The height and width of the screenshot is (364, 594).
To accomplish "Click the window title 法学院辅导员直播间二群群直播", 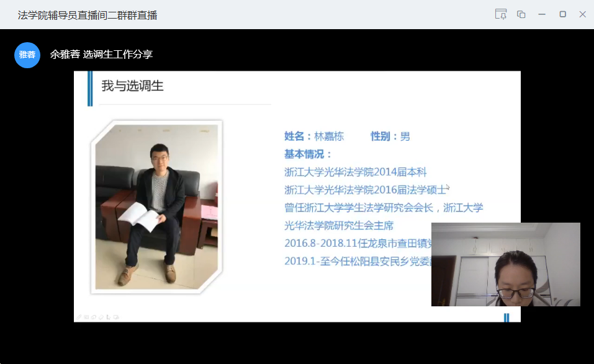I will pos(88,15).
